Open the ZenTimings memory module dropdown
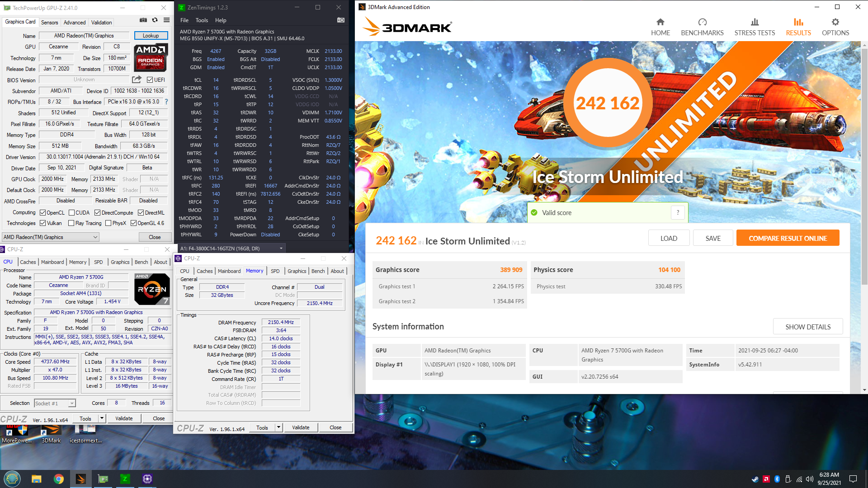 [x=231, y=249]
